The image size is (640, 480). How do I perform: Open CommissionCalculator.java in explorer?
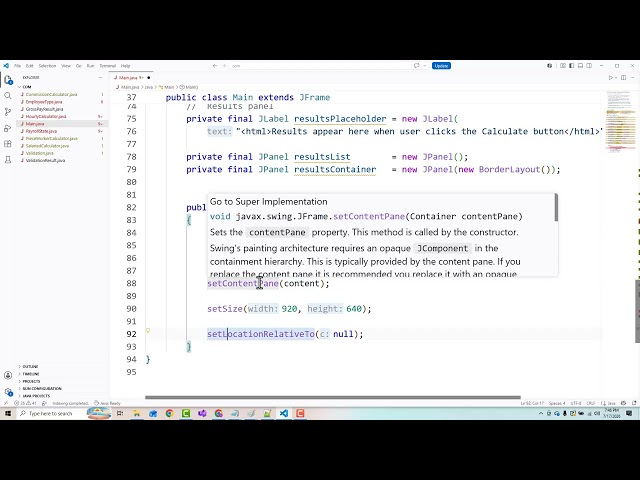point(51,94)
